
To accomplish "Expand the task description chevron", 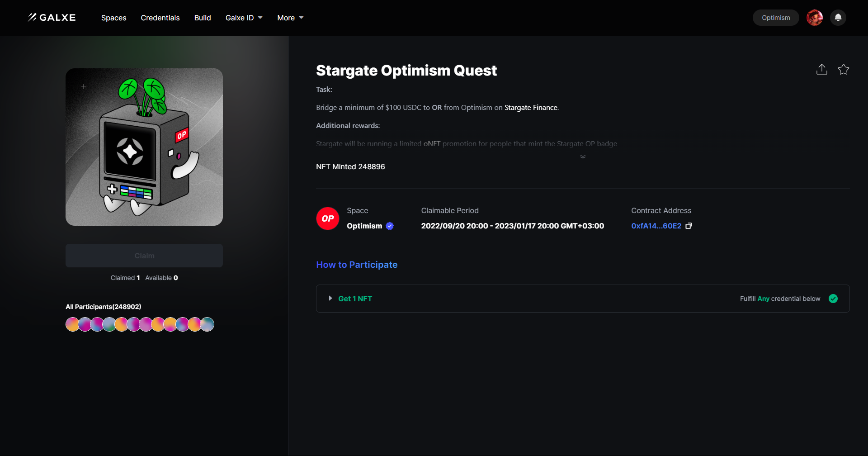I will [583, 157].
